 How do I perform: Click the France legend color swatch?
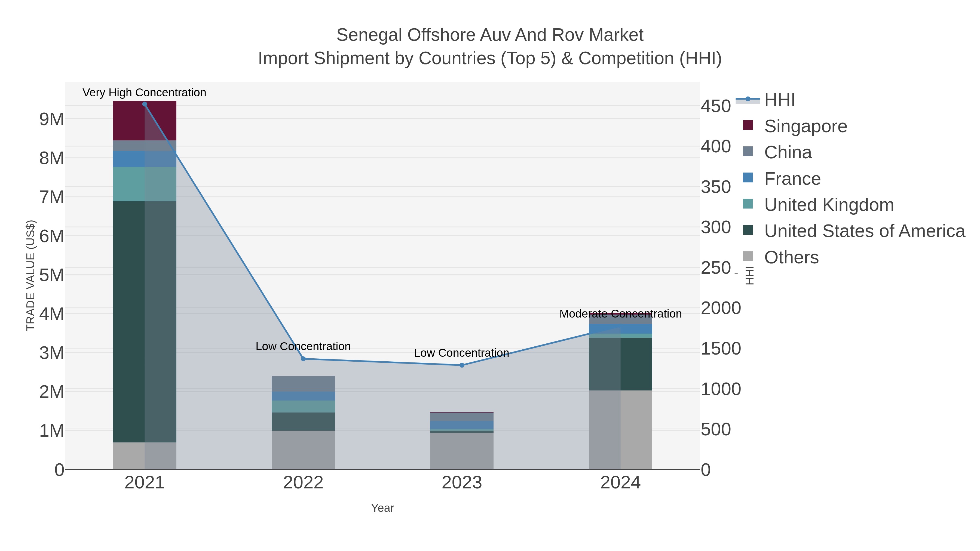click(748, 178)
